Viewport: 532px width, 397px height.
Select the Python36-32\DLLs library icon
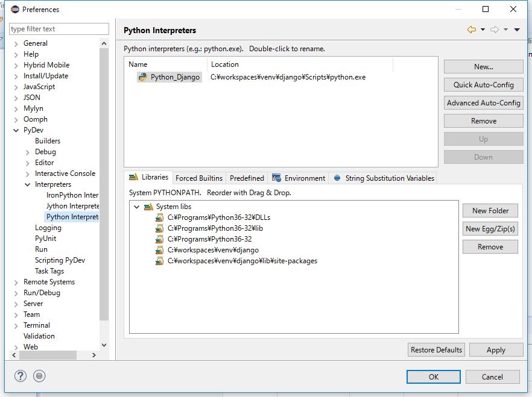(159, 217)
